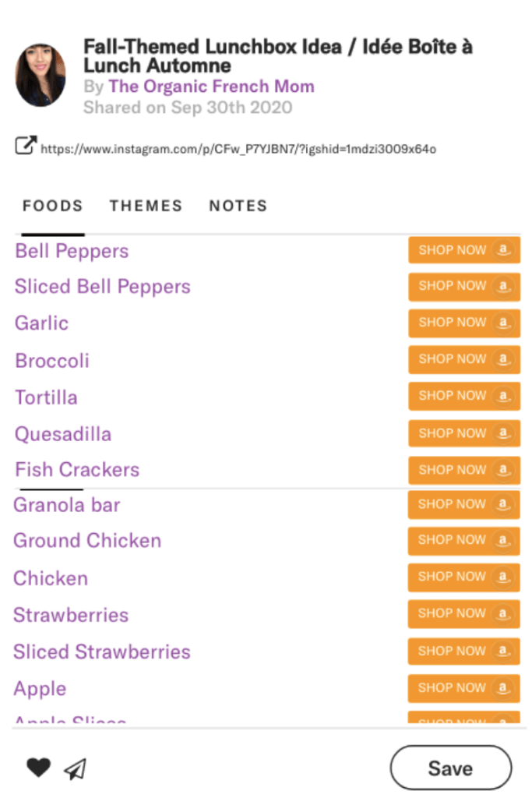This screenshot has height=798, width=532.
Task: Select the Quesadilla food item
Action: [x=63, y=434]
